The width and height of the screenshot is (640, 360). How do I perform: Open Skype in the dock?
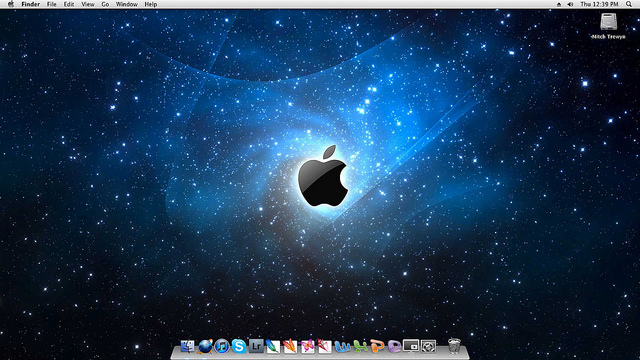click(x=239, y=346)
